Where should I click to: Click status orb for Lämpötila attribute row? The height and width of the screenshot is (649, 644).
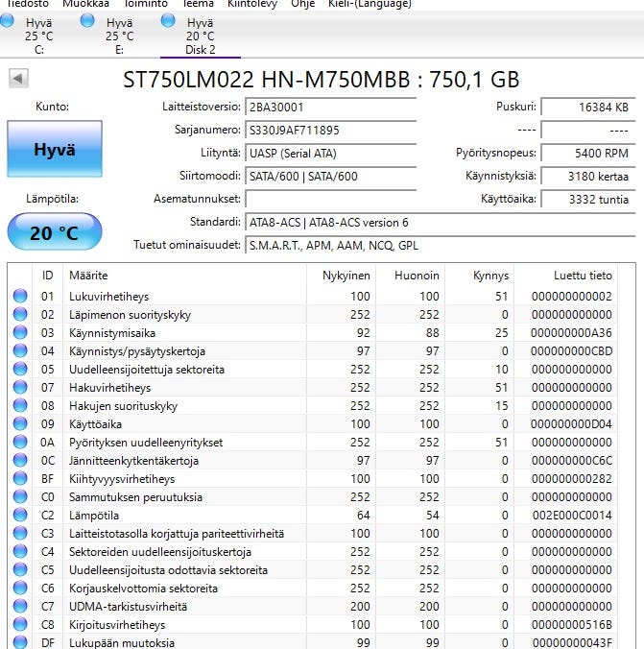pos(20,516)
